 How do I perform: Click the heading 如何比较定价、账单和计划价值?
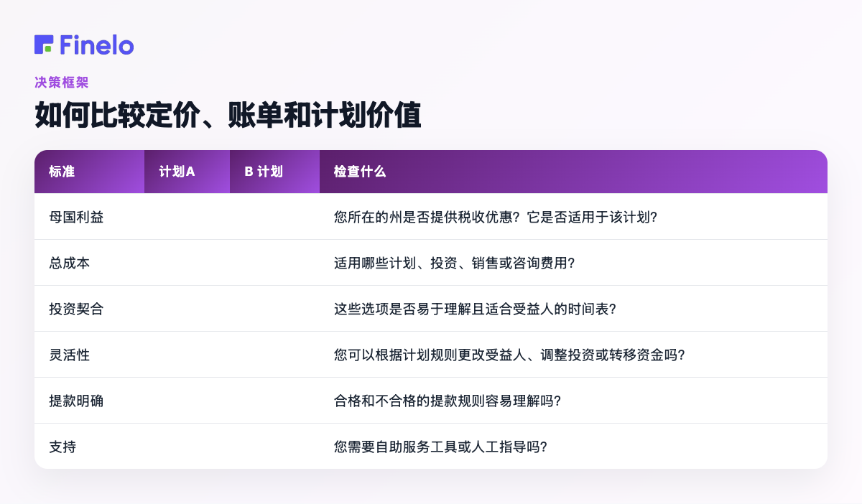(228, 116)
